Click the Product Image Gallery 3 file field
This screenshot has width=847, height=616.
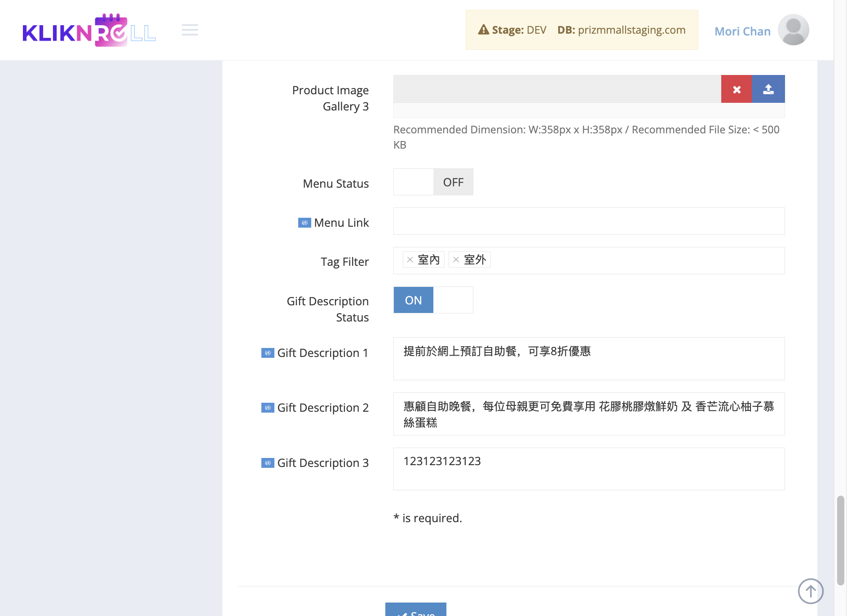(557, 89)
